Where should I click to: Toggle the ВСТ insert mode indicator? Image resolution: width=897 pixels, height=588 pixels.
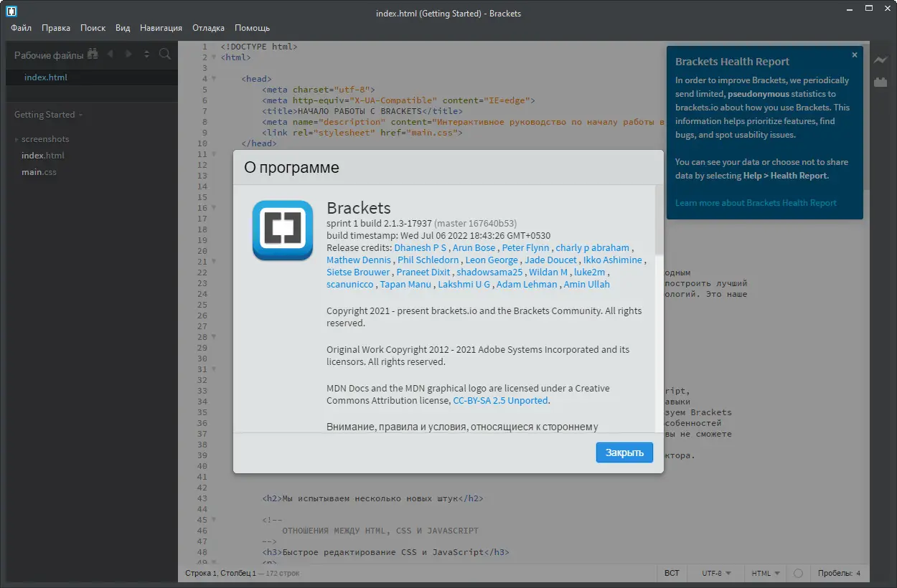coord(672,574)
